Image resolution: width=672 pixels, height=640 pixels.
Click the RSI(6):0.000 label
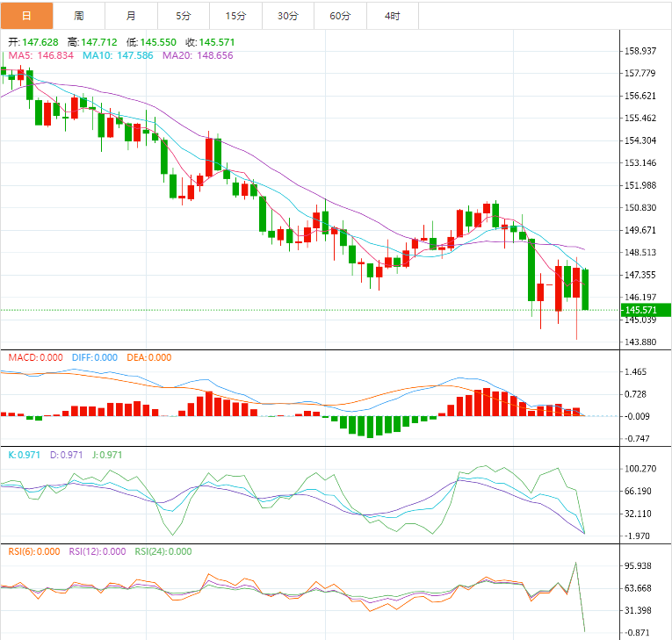pos(34,551)
